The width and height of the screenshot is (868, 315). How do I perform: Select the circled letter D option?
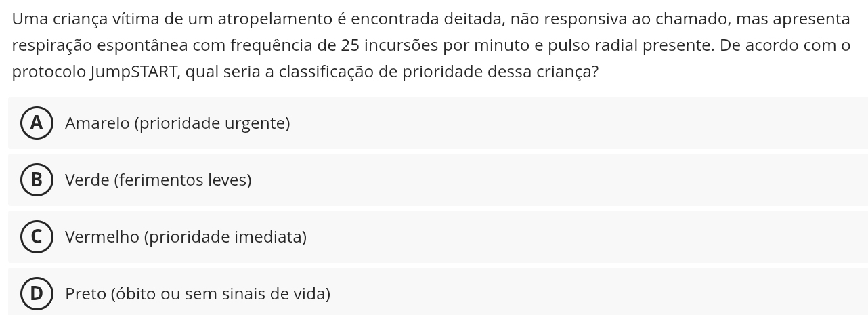pyautogui.click(x=37, y=293)
